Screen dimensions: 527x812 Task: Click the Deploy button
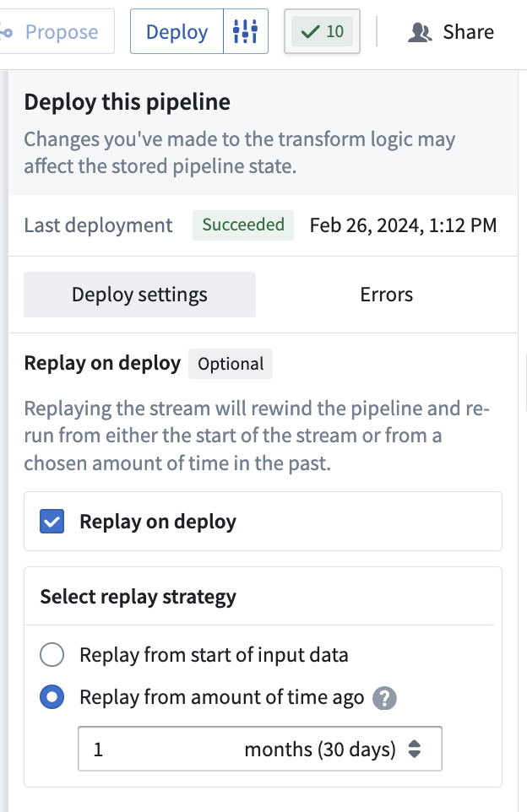coord(177,31)
